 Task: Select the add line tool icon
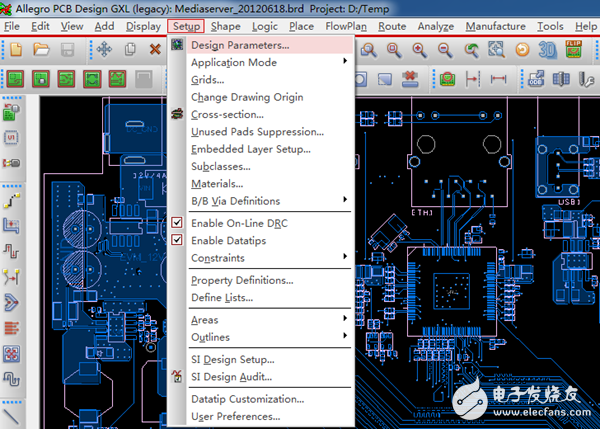[x=13, y=414]
